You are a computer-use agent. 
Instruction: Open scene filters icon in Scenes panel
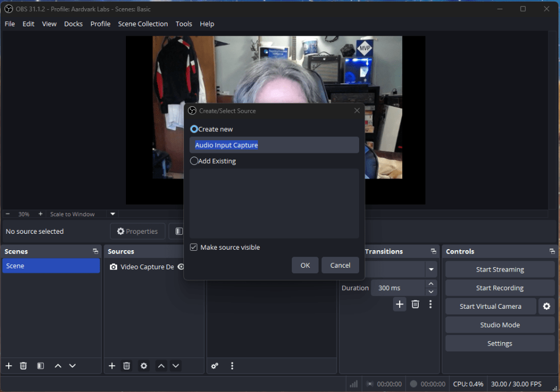click(x=41, y=366)
